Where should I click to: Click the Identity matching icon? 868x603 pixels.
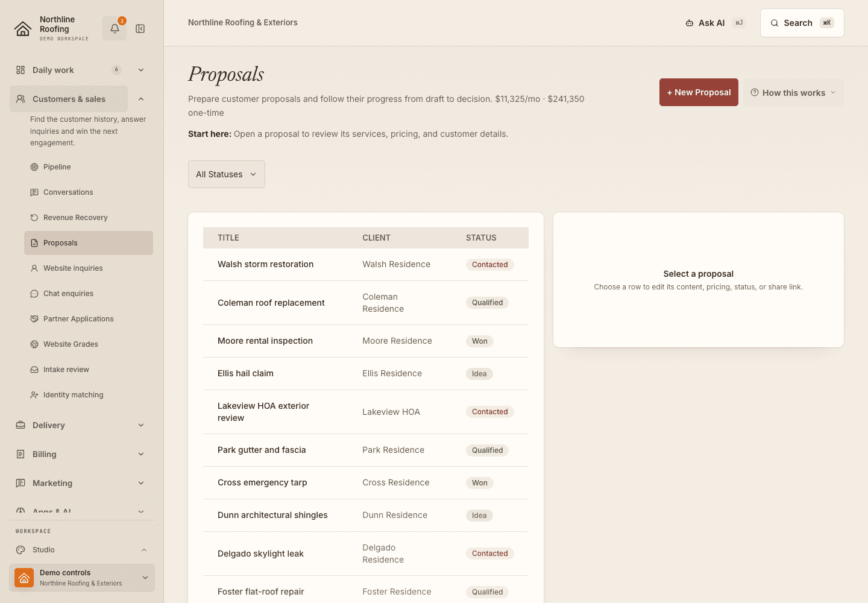coord(34,395)
